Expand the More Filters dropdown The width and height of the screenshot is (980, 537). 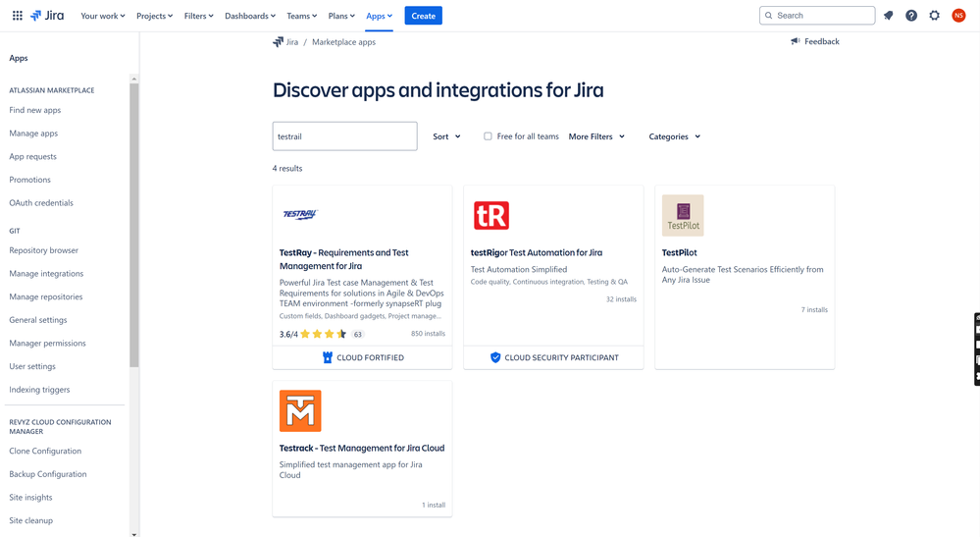tap(596, 136)
